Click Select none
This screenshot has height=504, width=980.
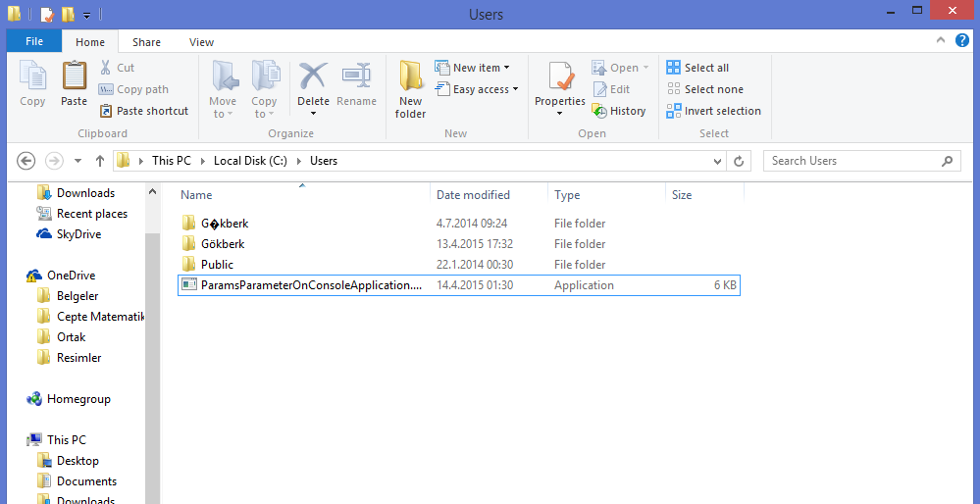pos(705,89)
